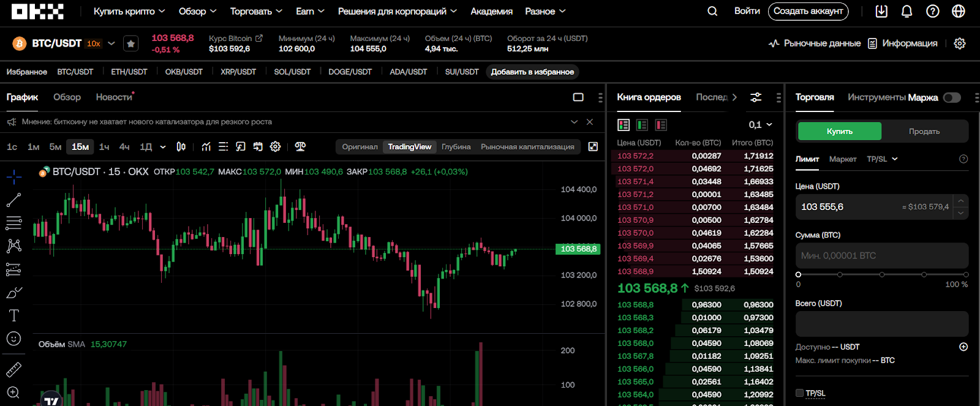980x406 pixels.
Task: Expand chart to fullscreen
Action: coord(593,146)
